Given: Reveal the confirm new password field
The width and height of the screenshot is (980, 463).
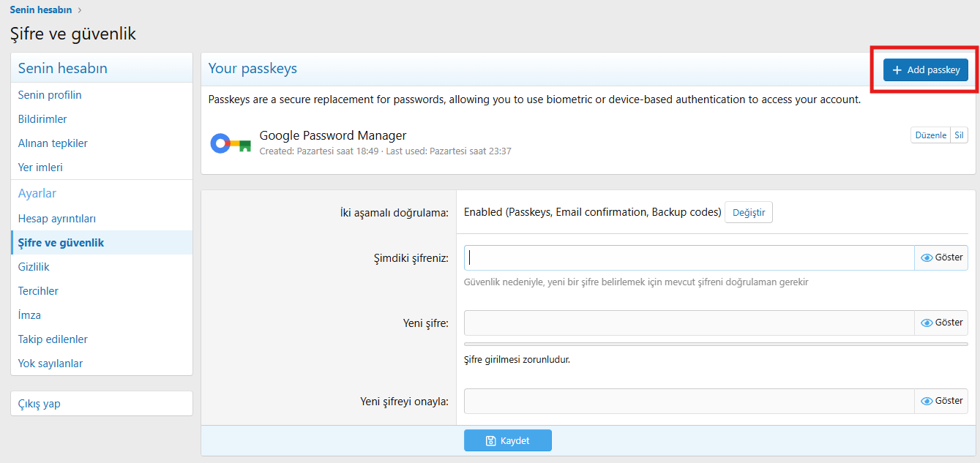Looking at the screenshot, I should point(941,401).
